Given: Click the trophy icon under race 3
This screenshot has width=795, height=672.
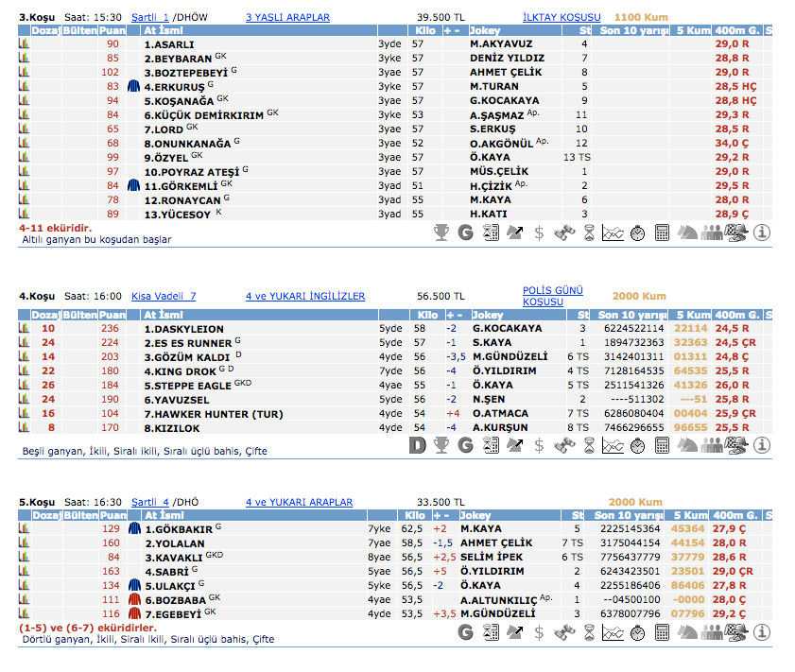Looking at the screenshot, I should click(441, 232).
